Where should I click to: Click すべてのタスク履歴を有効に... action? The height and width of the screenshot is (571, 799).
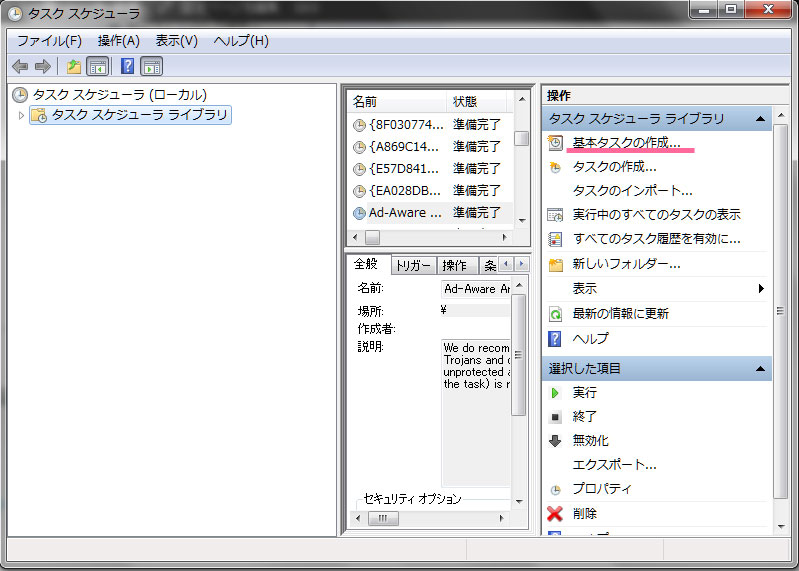click(656, 239)
